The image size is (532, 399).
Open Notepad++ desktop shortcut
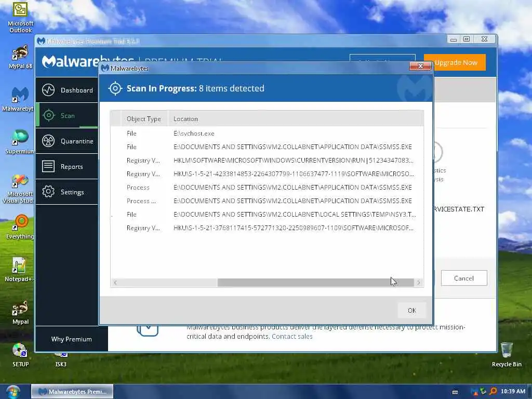click(x=19, y=270)
